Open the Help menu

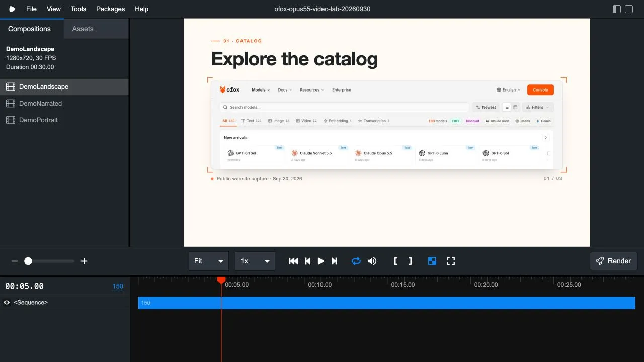pos(142,9)
